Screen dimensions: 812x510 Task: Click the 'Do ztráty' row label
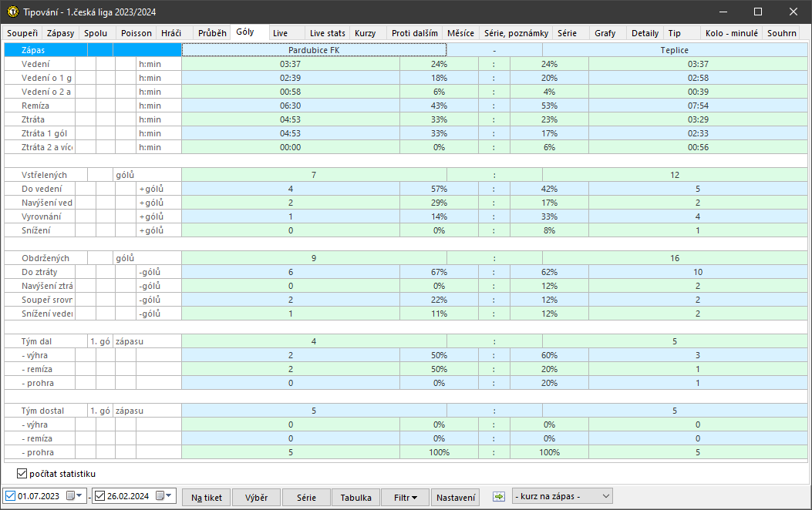click(39, 272)
